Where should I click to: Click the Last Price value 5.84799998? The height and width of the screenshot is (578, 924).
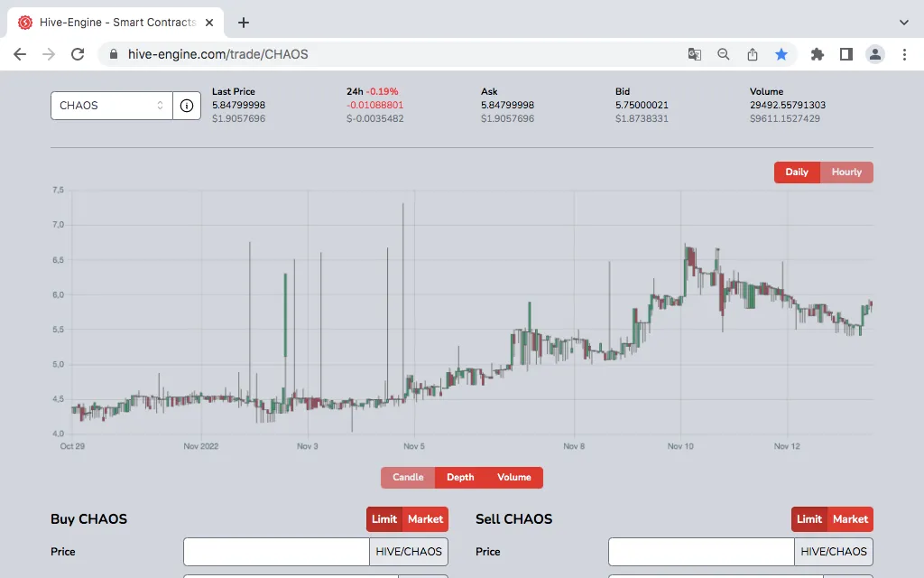[238, 105]
